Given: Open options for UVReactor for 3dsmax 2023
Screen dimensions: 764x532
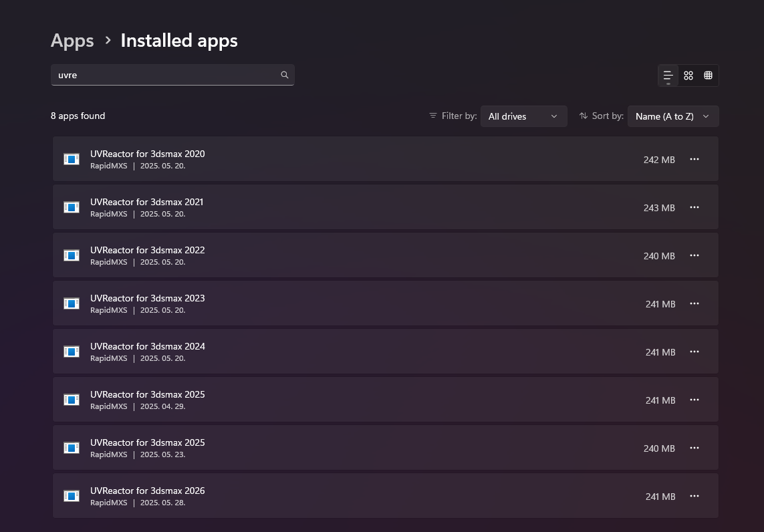Looking at the screenshot, I should tap(694, 303).
